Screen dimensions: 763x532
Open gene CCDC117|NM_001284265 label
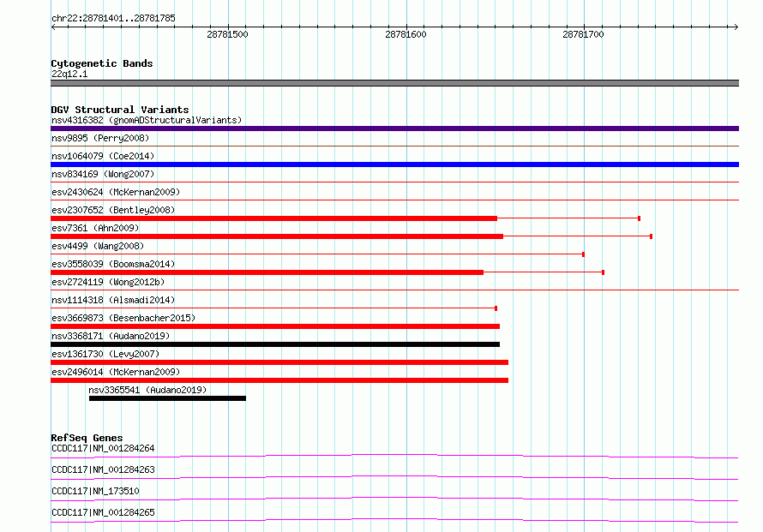[103, 512]
